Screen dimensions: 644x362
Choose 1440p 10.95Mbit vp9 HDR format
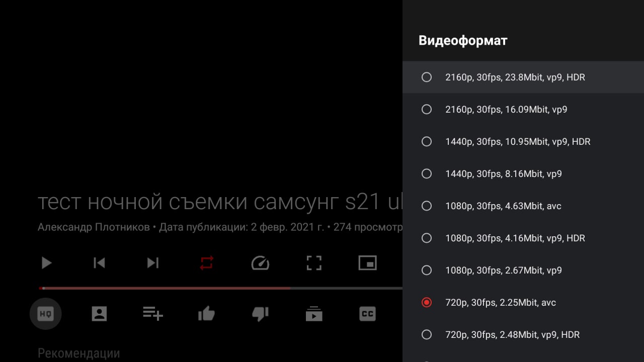(x=523, y=142)
